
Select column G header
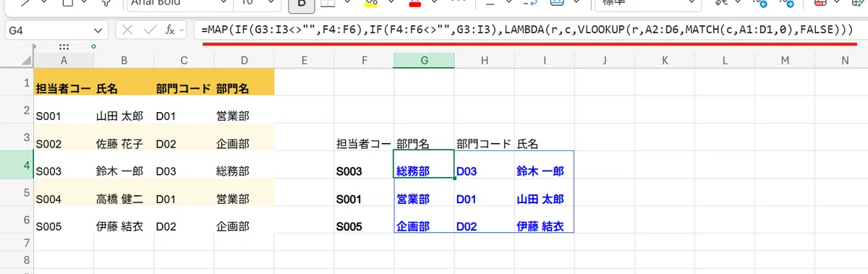[425, 61]
